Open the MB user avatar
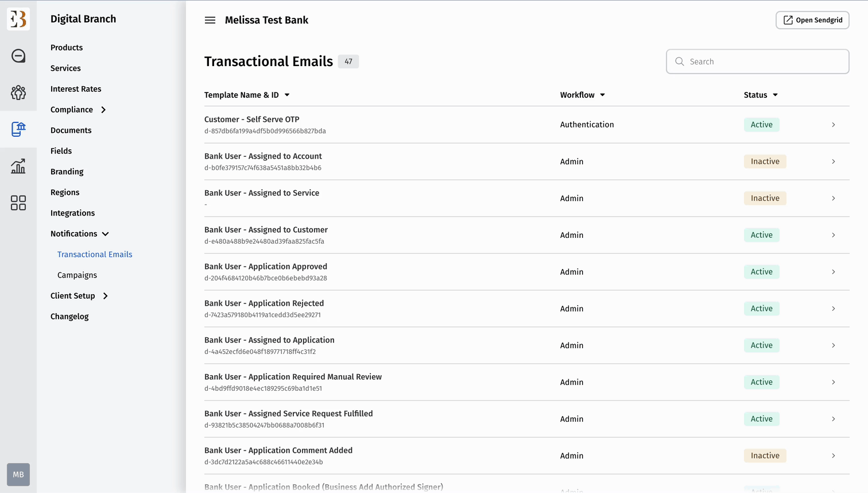The height and width of the screenshot is (493, 868). tap(18, 475)
